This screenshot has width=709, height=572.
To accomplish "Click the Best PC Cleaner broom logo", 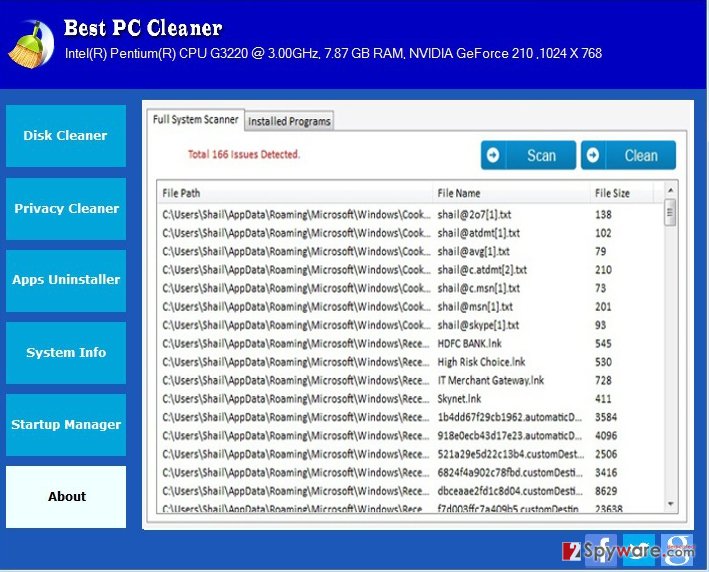I will (30, 45).
